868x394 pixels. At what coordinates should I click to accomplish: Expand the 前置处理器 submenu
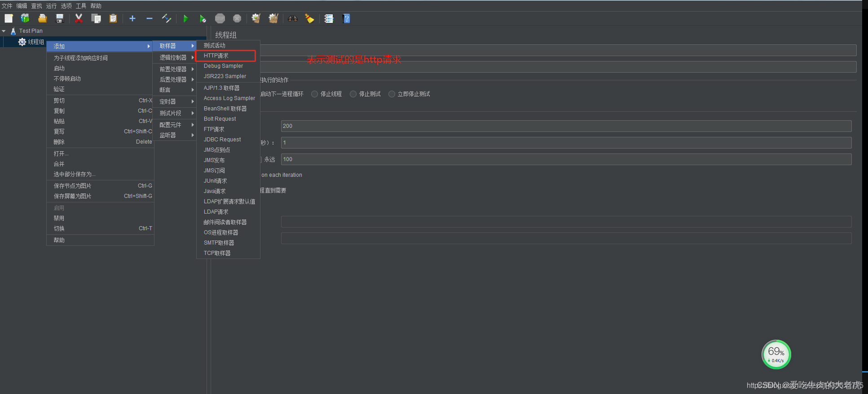[x=175, y=69]
